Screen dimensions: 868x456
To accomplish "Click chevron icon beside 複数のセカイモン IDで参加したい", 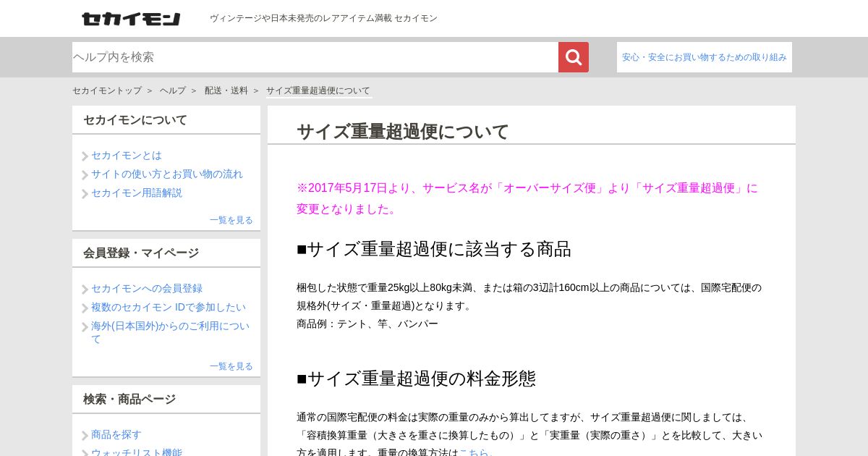I will coord(85,308).
